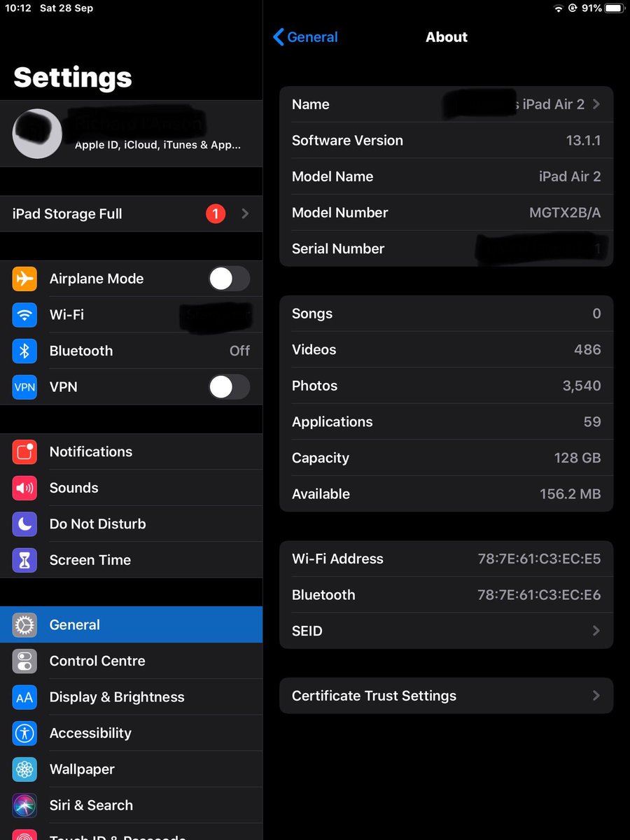Open Apple ID, iCloud, iTunes settings
The height and width of the screenshot is (840, 630).
point(131,134)
